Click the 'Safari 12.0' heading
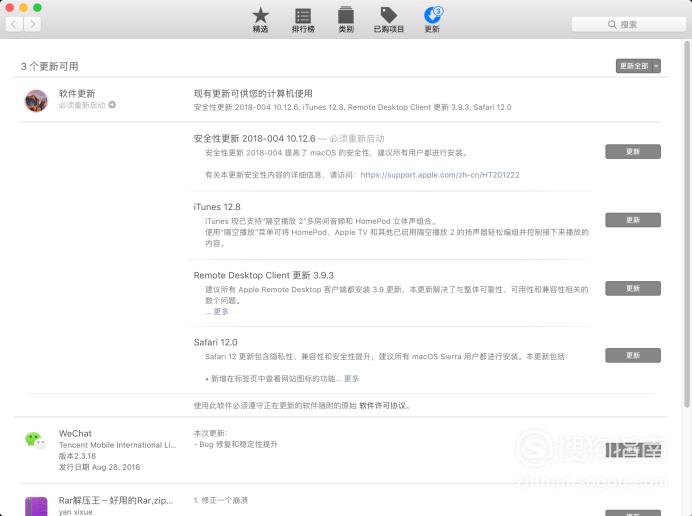 click(215, 342)
